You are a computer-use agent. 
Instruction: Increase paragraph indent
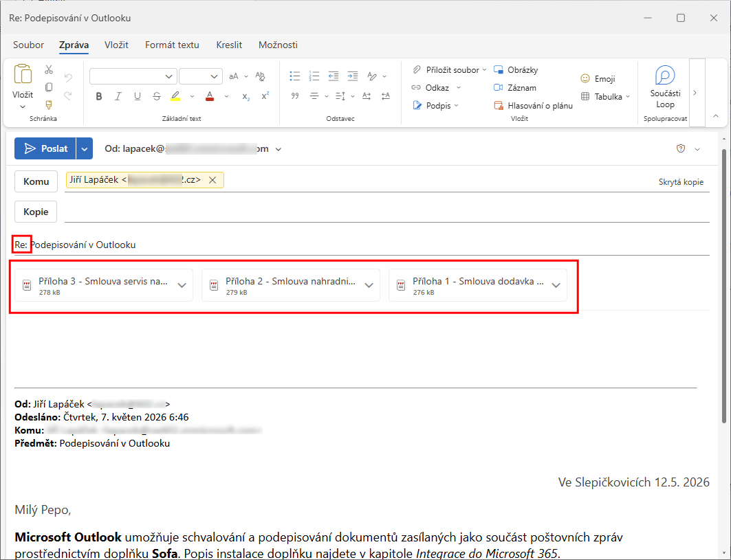[353, 76]
